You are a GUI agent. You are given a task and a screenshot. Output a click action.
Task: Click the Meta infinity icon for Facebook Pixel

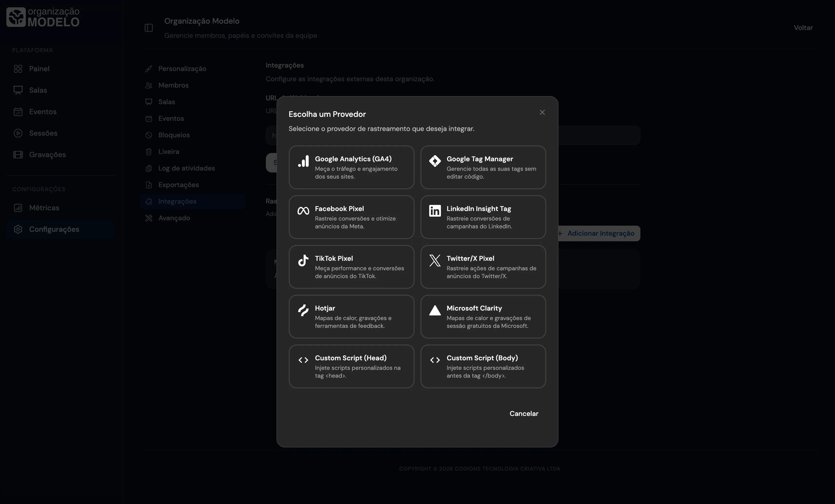(x=303, y=211)
